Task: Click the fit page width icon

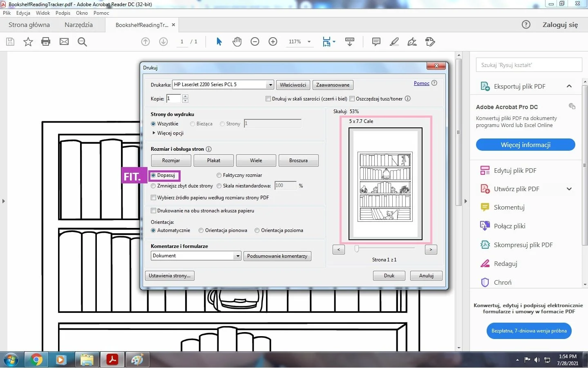Action: (x=326, y=42)
